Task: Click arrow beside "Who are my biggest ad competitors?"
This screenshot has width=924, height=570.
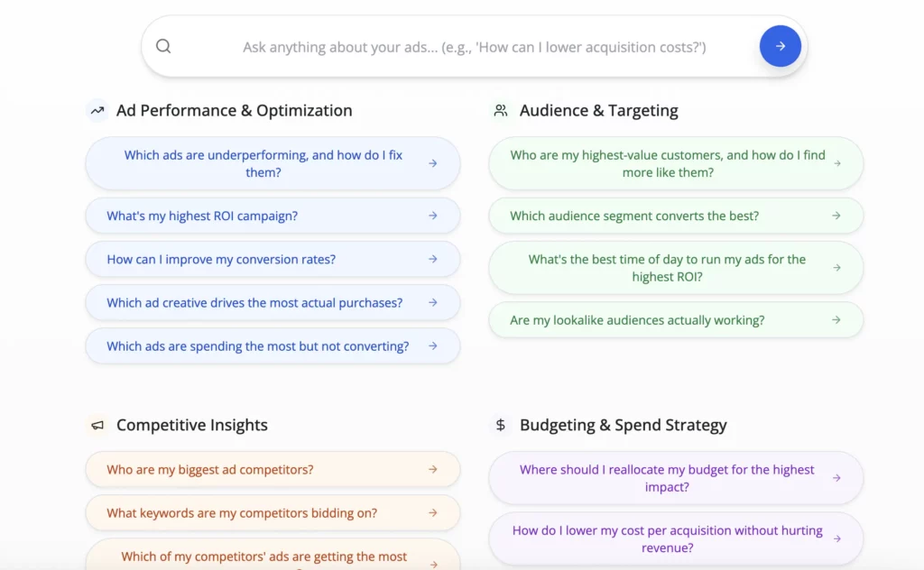Action: (433, 469)
